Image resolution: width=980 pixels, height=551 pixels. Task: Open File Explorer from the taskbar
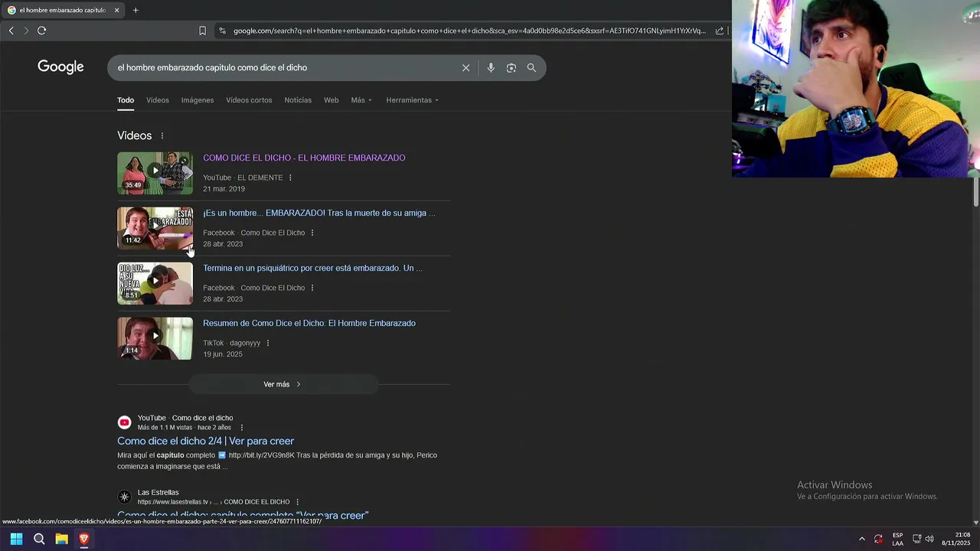tap(62, 539)
